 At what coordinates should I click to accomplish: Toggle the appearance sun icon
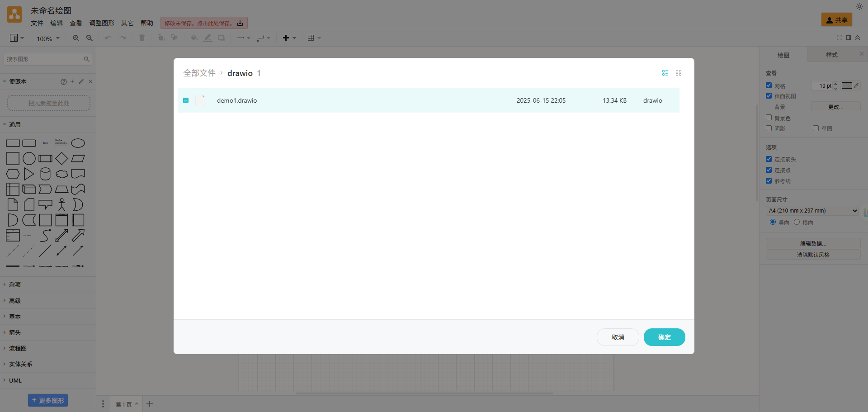[x=859, y=6]
